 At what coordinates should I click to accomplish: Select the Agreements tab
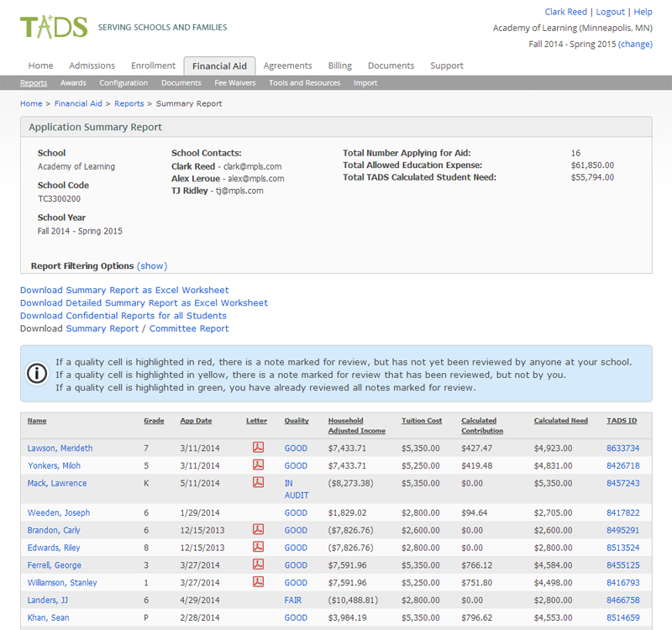coord(288,65)
